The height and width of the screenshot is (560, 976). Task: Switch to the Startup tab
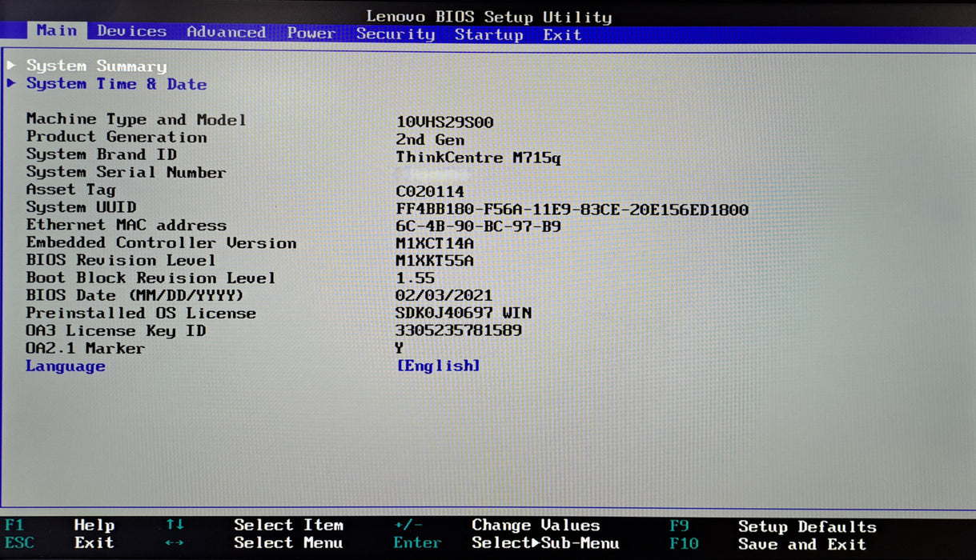coord(489,34)
